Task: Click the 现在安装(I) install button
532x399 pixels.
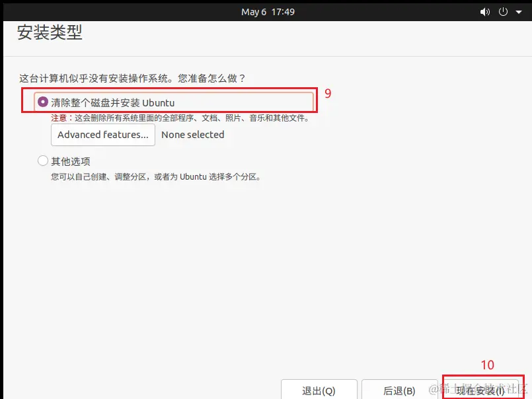Action: click(480, 390)
